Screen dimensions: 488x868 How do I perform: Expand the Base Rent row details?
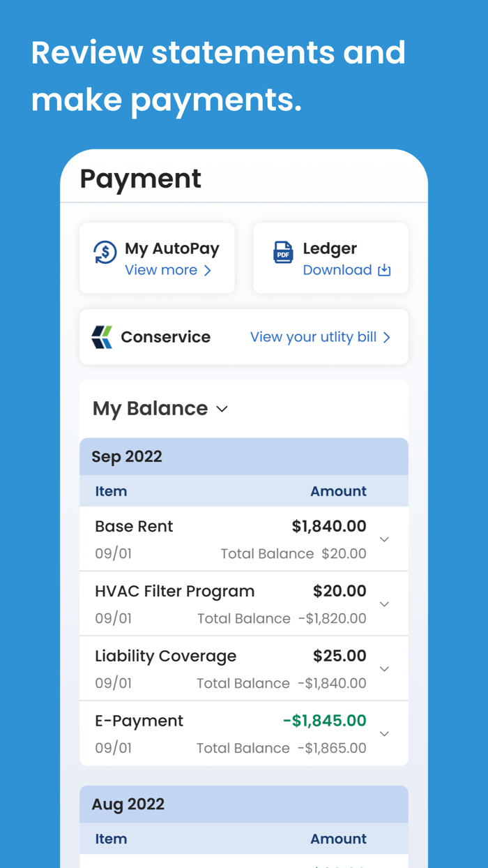[384, 539]
